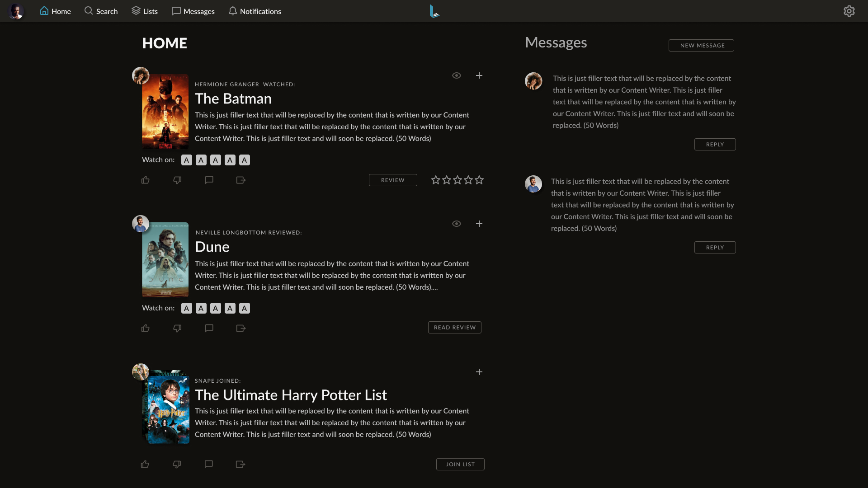The height and width of the screenshot is (488, 868).
Task: Share The Ultimate Harry Potter List post
Action: coord(241,464)
